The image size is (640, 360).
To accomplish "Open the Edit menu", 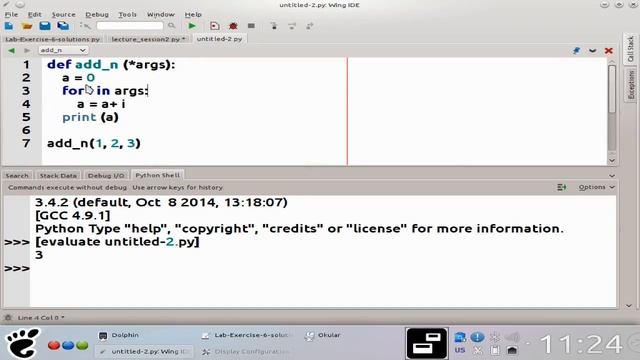I will click(x=35, y=14).
